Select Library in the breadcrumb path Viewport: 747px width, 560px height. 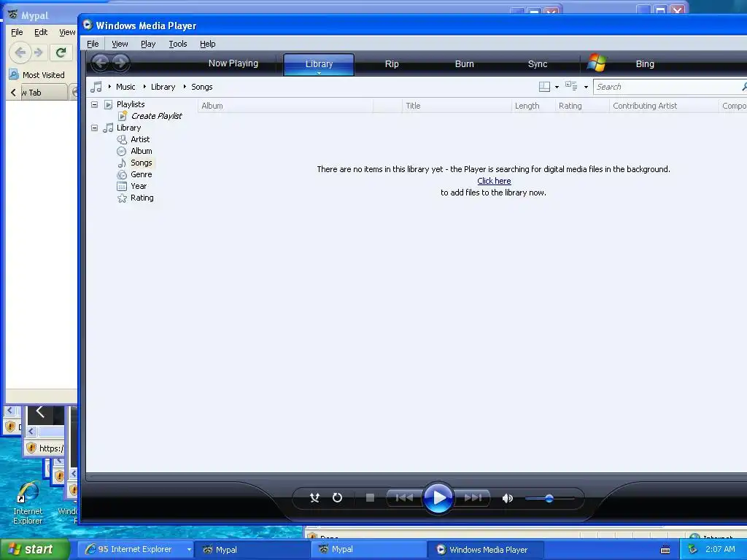tap(163, 87)
